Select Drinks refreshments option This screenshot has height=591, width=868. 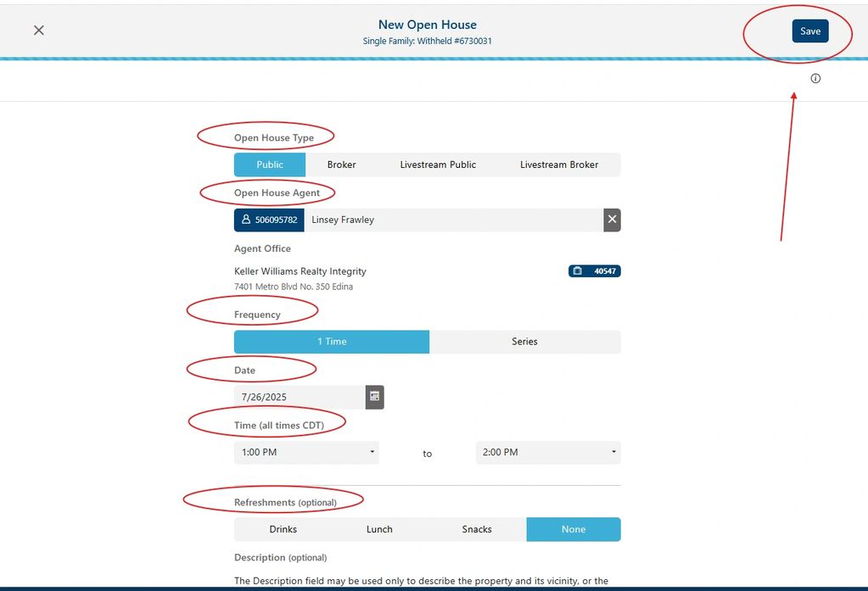pyautogui.click(x=283, y=530)
